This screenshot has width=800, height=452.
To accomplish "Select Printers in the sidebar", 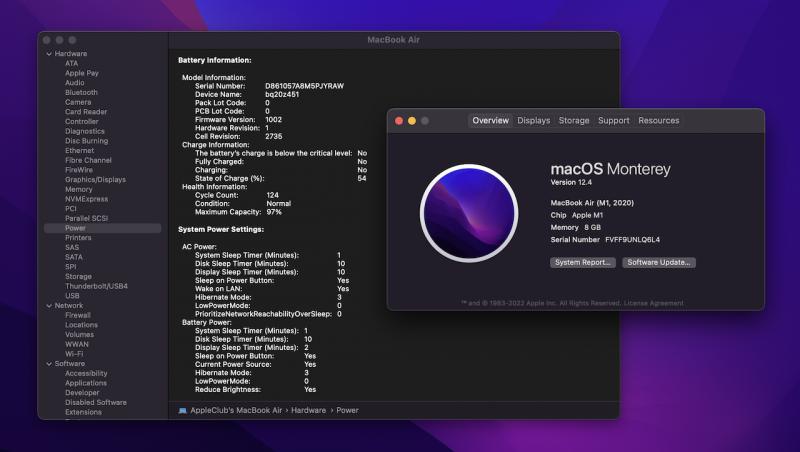I will coord(78,238).
